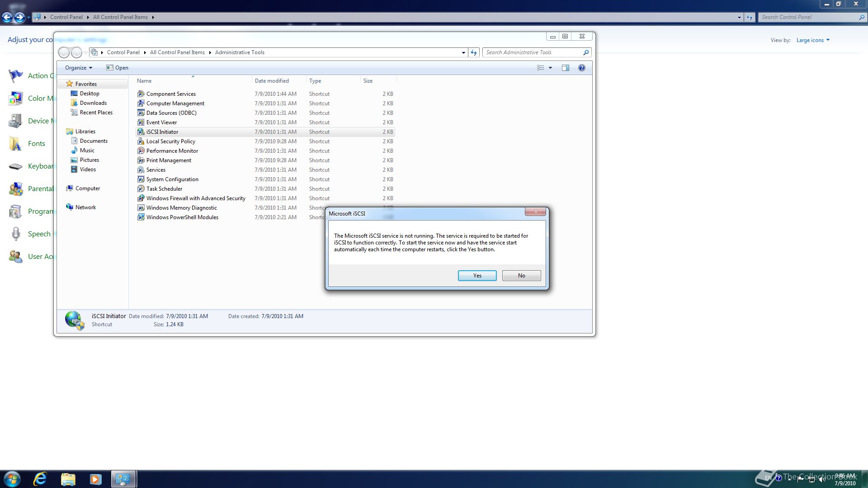Screen dimensions: 868x488
Task: Click the iSCSI Initiator icon in the file list
Action: (x=141, y=132)
